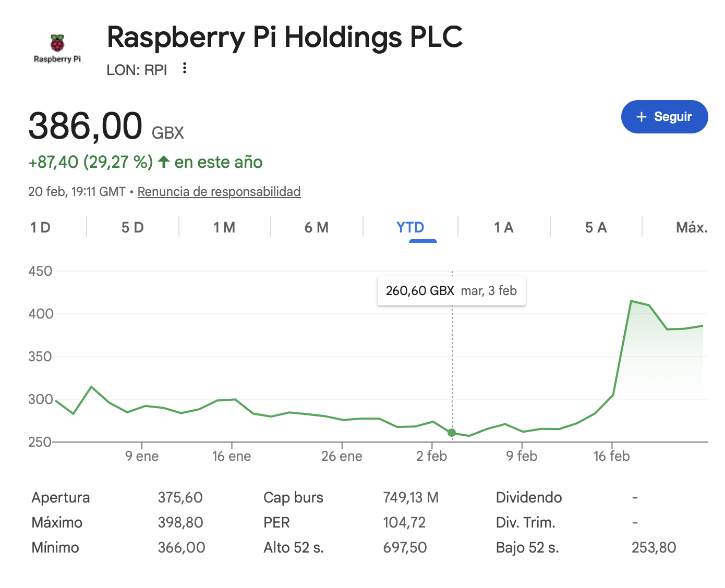Switch chart to 1 A range

pos(504,227)
